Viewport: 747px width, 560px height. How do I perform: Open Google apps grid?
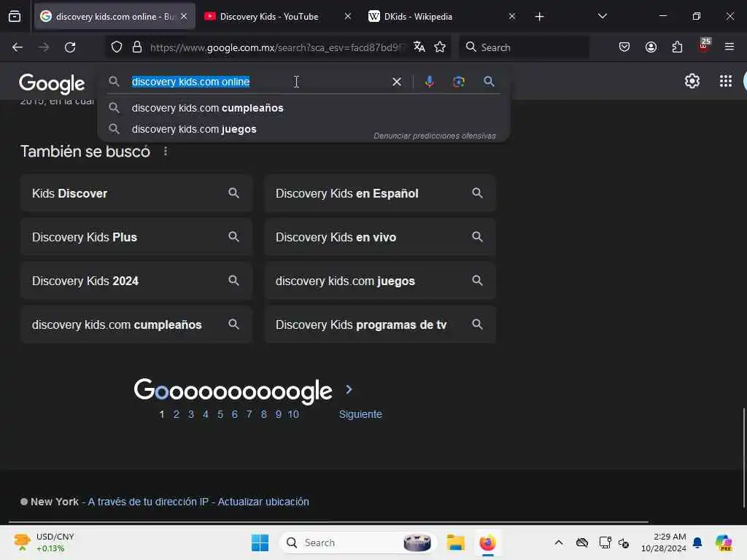726,81
